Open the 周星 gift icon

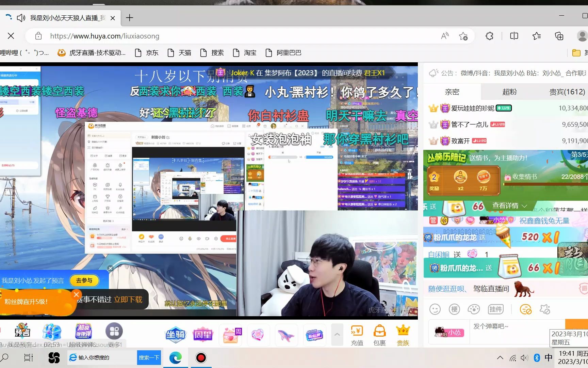tap(202, 335)
